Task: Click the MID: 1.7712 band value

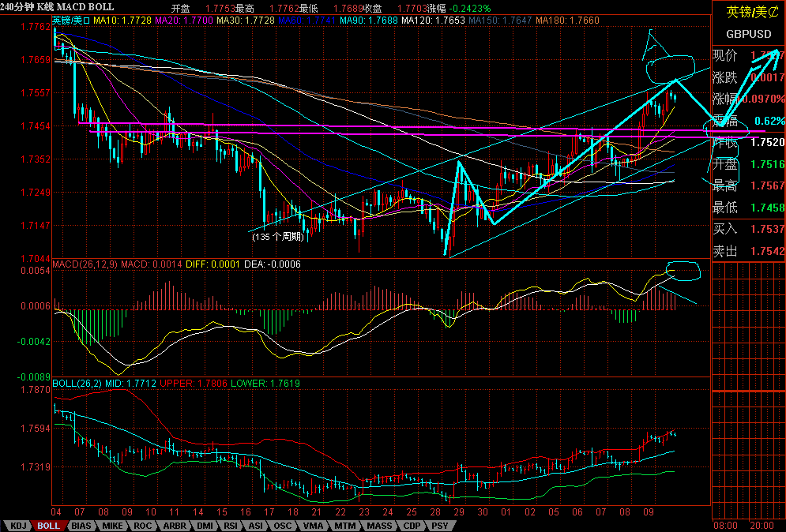Action: coord(130,384)
